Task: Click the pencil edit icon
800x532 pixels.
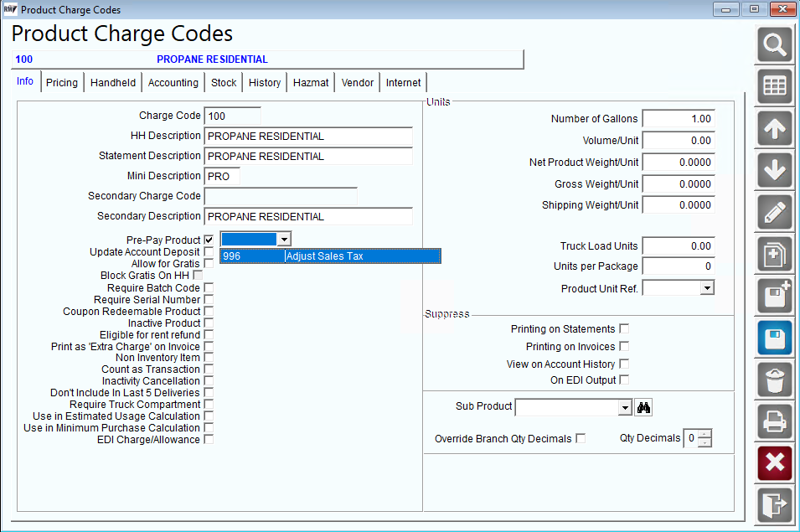Action: (775, 212)
